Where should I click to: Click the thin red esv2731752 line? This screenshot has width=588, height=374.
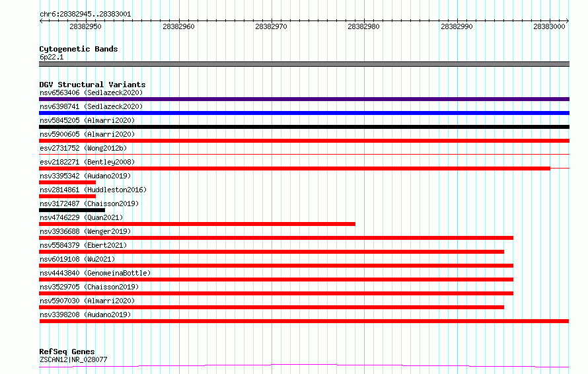(304, 154)
